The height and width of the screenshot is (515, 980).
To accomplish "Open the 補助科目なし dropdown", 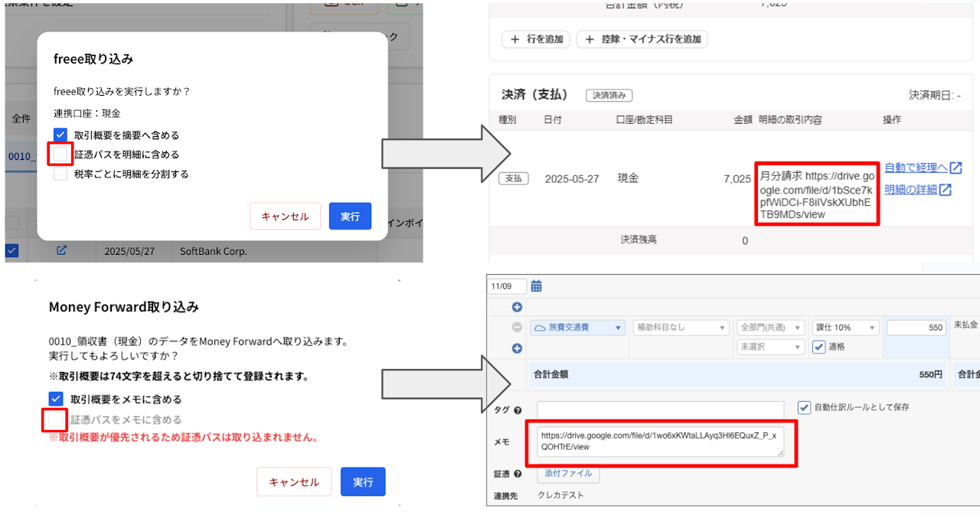I will pyautogui.click(x=681, y=328).
